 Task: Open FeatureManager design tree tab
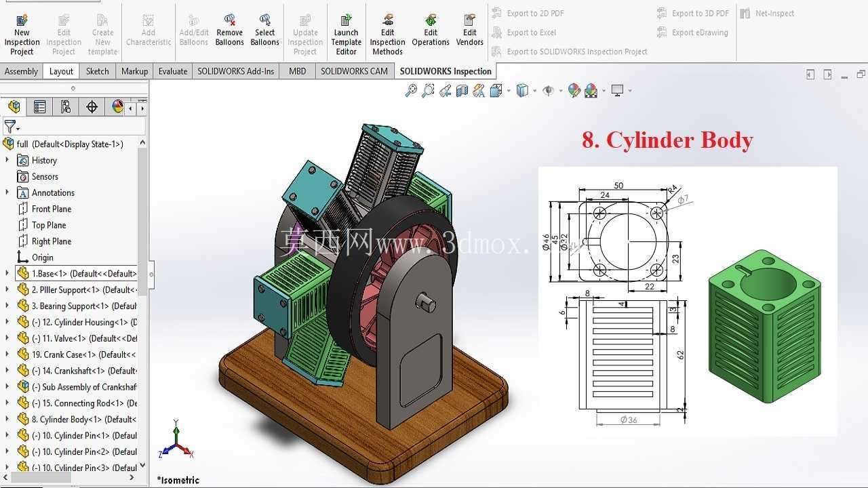click(x=14, y=107)
